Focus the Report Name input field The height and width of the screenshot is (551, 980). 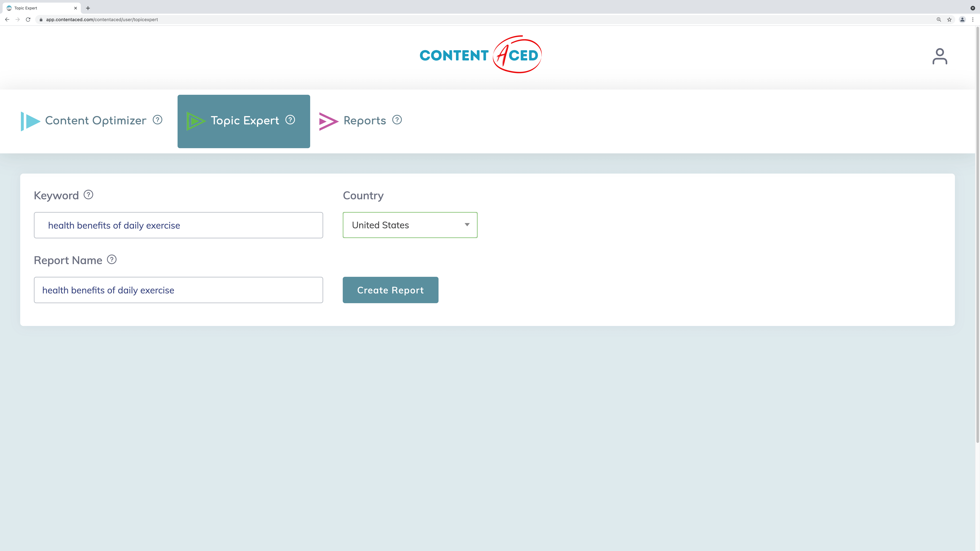(178, 290)
